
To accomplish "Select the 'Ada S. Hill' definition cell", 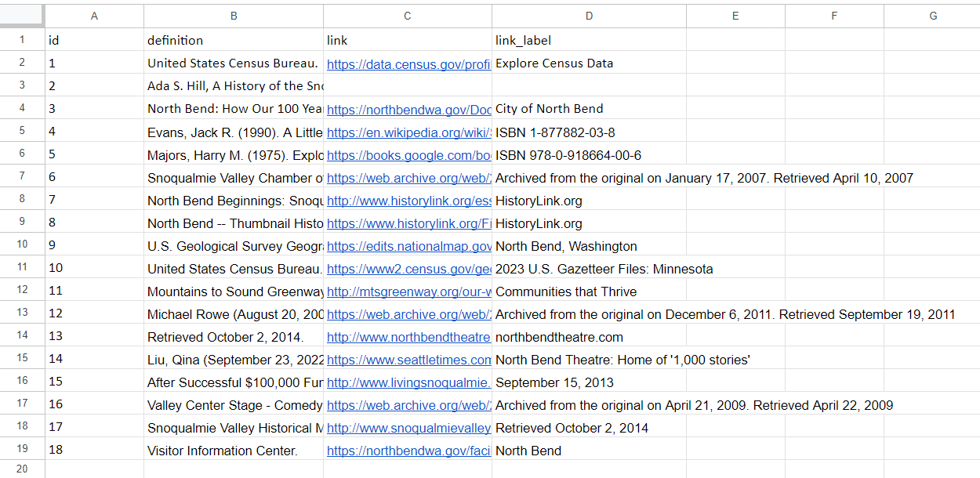I will (234, 85).
